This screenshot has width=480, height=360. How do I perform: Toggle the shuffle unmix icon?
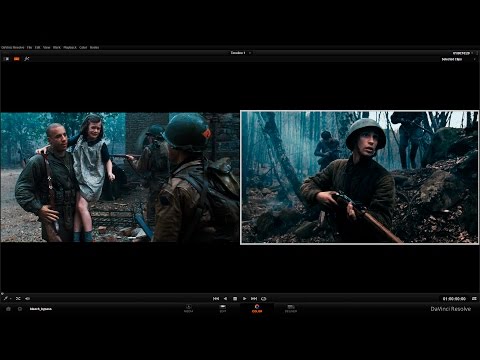click(x=18, y=299)
